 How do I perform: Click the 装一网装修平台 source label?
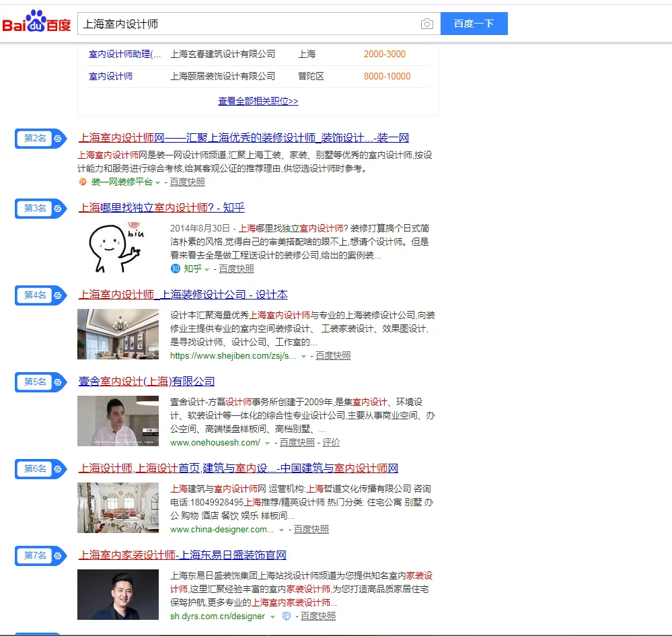tap(122, 182)
